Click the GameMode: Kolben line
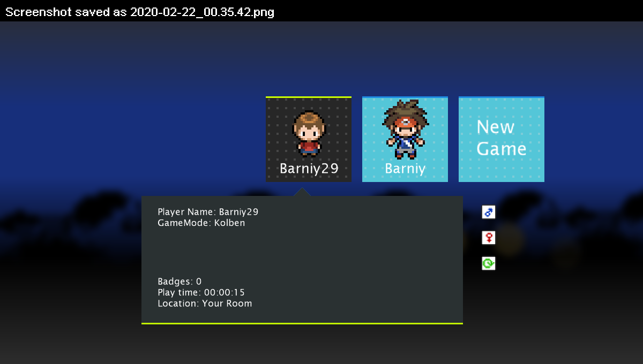The image size is (643, 364). pyautogui.click(x=201, y=223)
